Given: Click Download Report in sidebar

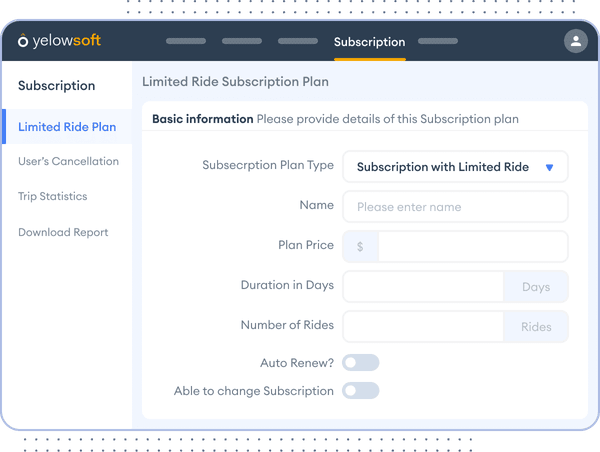Looking at the screenshot, I should point(63,232).
